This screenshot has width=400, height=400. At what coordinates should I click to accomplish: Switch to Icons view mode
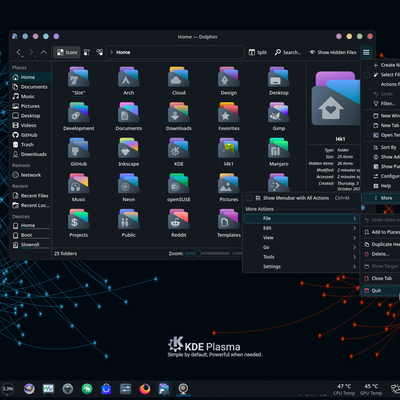tap(67, 52)
